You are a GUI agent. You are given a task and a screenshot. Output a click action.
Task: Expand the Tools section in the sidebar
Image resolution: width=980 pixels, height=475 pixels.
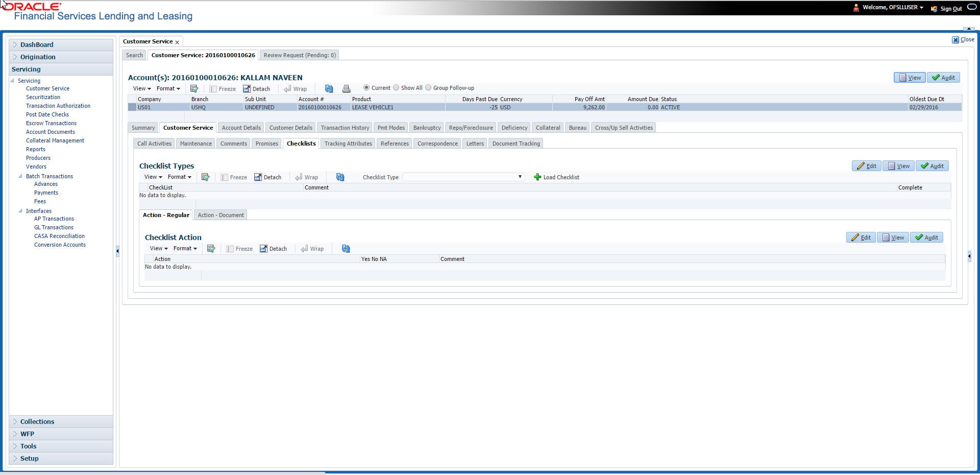[x=61, y=446]
